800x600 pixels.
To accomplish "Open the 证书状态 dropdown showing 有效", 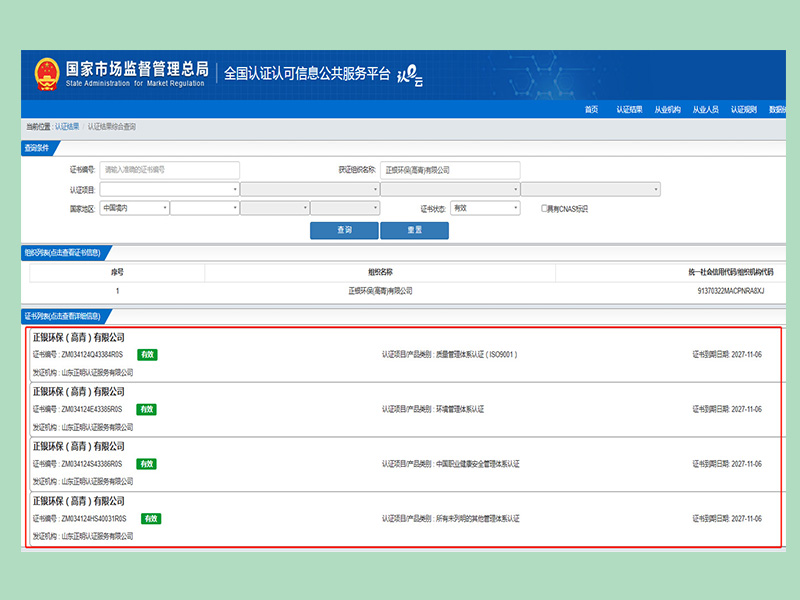I will pos(485,208).
